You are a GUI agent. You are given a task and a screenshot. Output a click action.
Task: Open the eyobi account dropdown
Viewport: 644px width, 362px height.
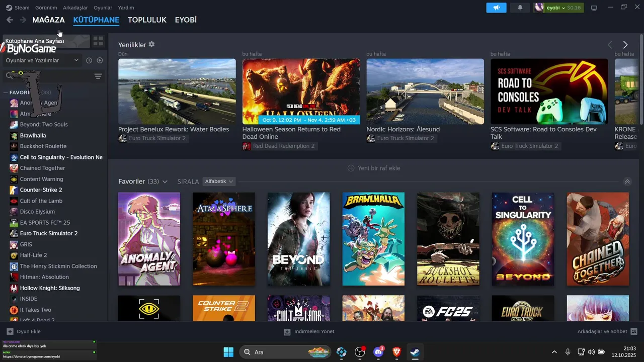coord(558,8)
